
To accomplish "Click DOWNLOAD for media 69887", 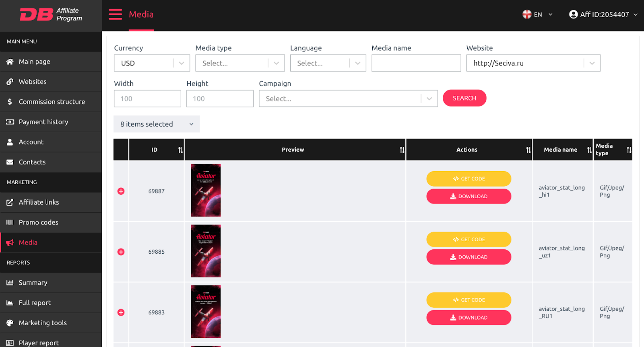I will point(469,196).
